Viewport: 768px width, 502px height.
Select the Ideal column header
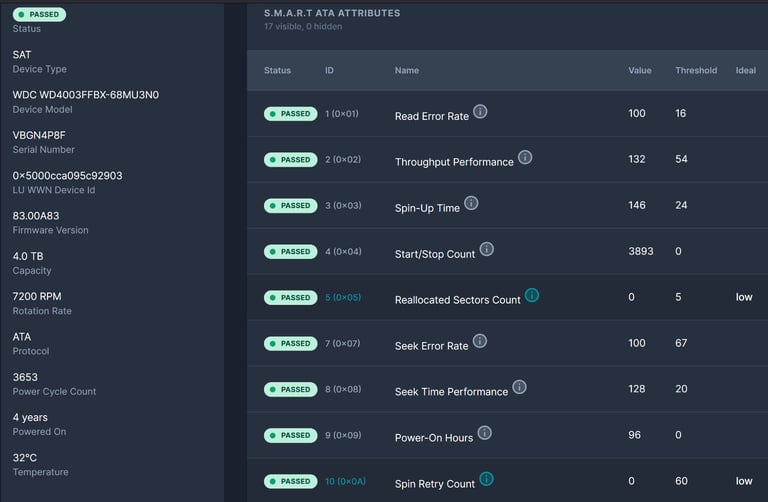coord(745,71)
